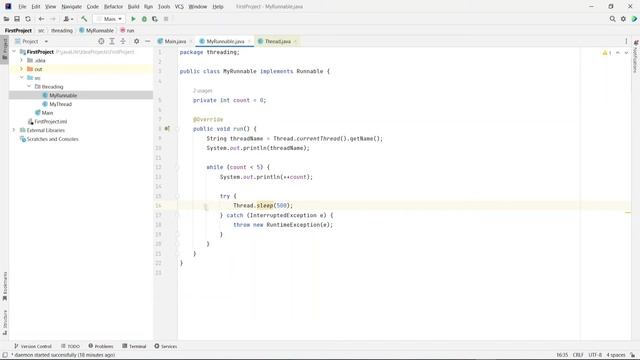This screenshot has height=360, width=640.
Task: Open Project panel options gear
Action: click(136, 41)
